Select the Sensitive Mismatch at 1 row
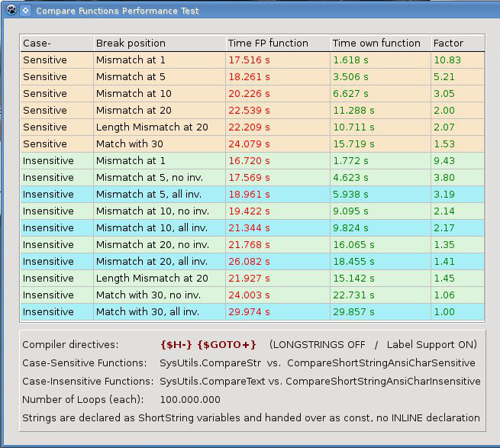 [x=128, y=60]
